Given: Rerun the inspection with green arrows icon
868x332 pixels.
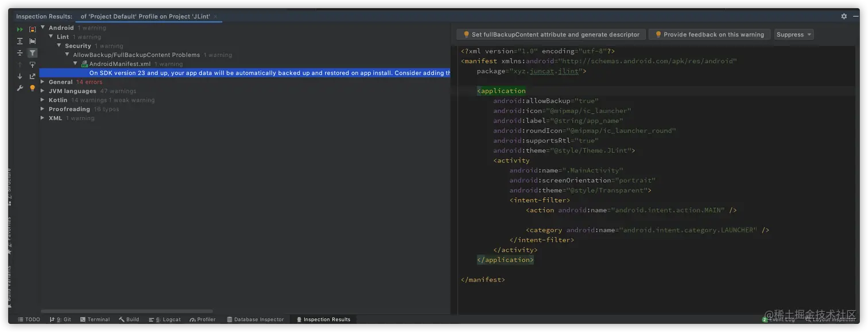Looking at the screenshot, I should [x=20, y=29].
